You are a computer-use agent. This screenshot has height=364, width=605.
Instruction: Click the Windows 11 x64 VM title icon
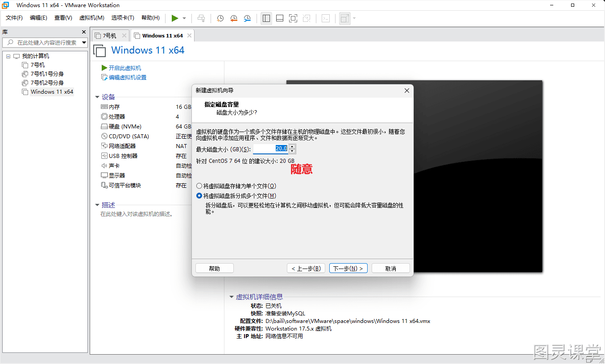click(x=99, y=50)
